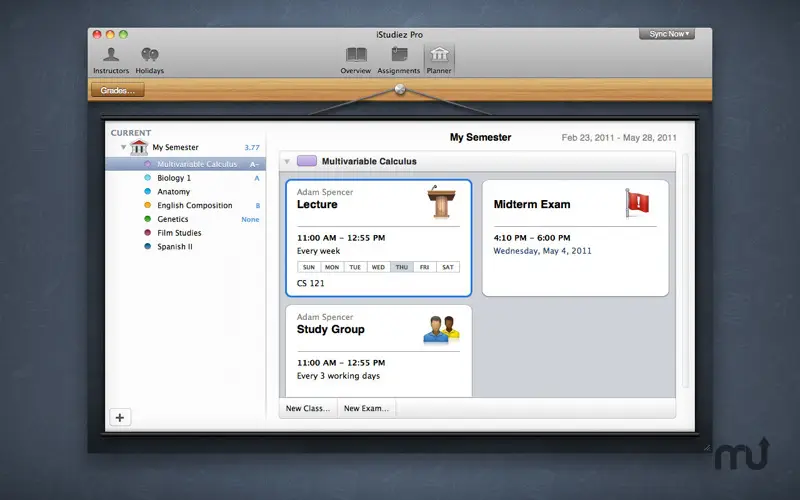The height and width of the screenshot is (500, 800).
Task: Click the Biology 1 light-blue color dot
Action: coord(147,178)
